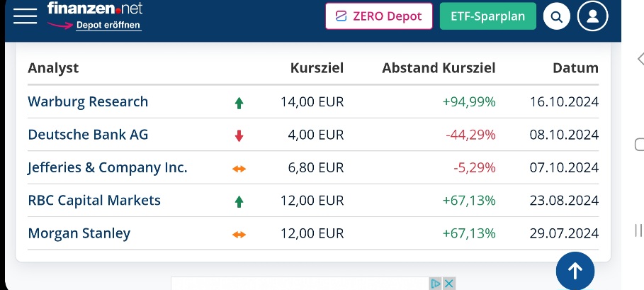Image resolution: width=644 pixels, height=290 pixels.
Task: Open the Warburg Research analyst link
Action: tap(88, 102)
